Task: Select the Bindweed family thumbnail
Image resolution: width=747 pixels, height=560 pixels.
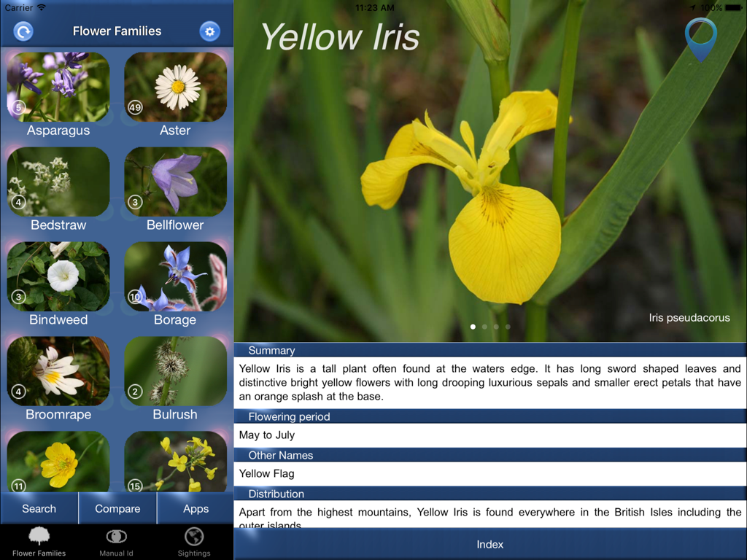Action: click(58, 276)
